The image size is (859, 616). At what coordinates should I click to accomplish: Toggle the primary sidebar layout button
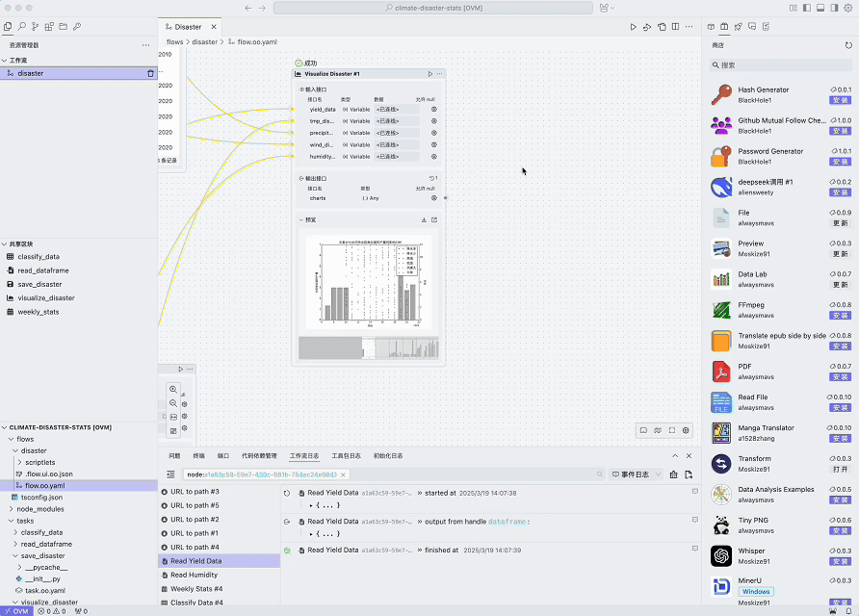(x=807, y=8)
